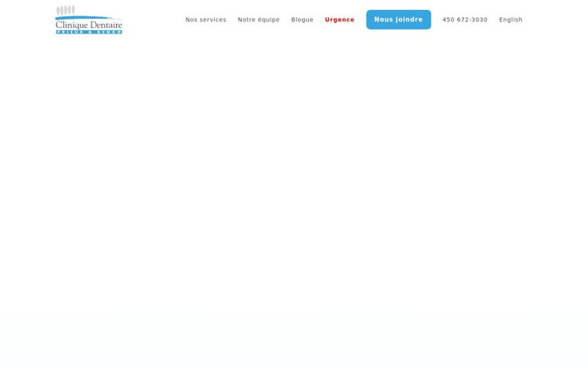
Task: Click the Clinique Dentaire logo
Action: coord(89,20)
